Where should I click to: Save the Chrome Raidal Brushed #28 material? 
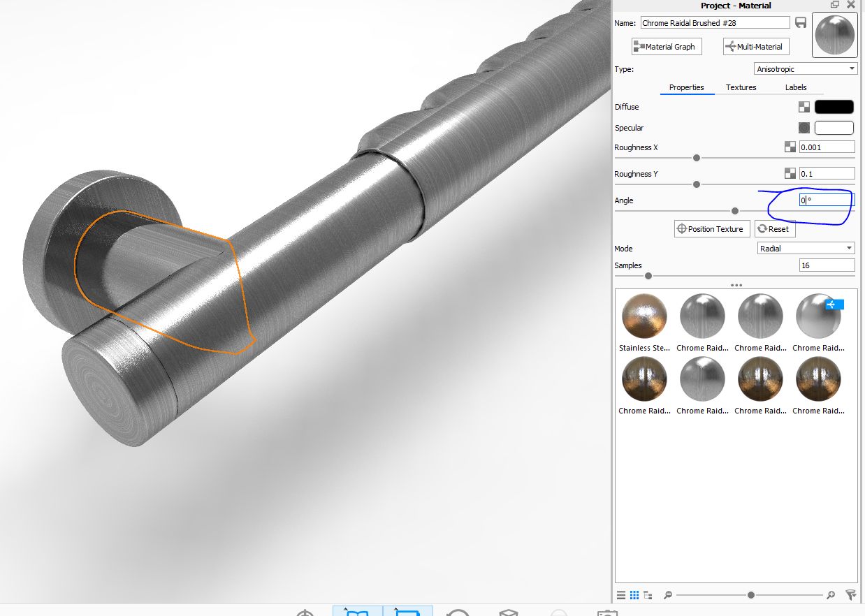pos(801,22)
